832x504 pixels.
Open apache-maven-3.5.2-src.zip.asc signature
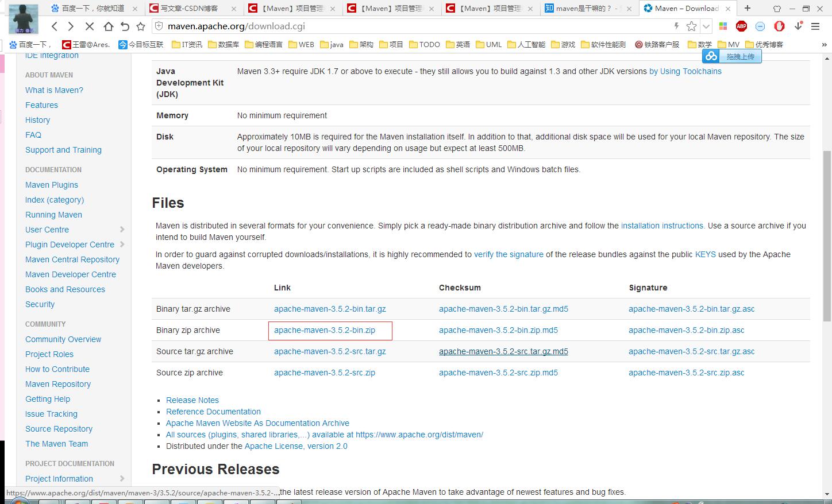pos(686,373)
